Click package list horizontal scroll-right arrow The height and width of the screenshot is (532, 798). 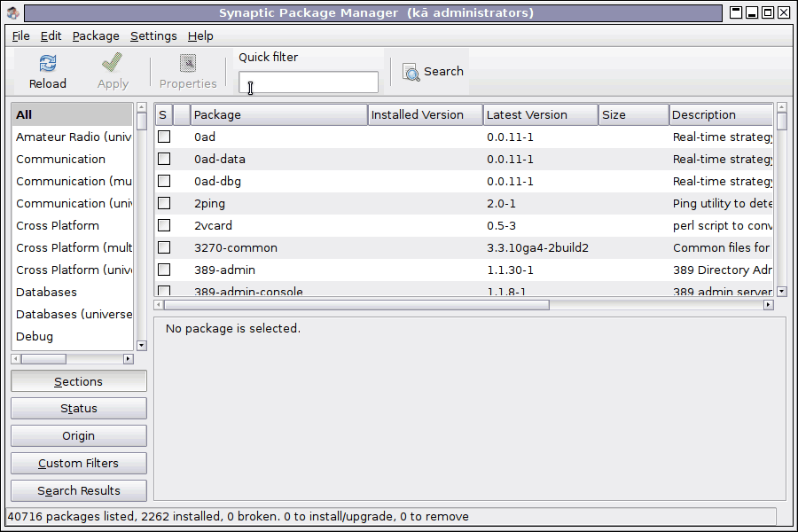(x=769, y=304)
